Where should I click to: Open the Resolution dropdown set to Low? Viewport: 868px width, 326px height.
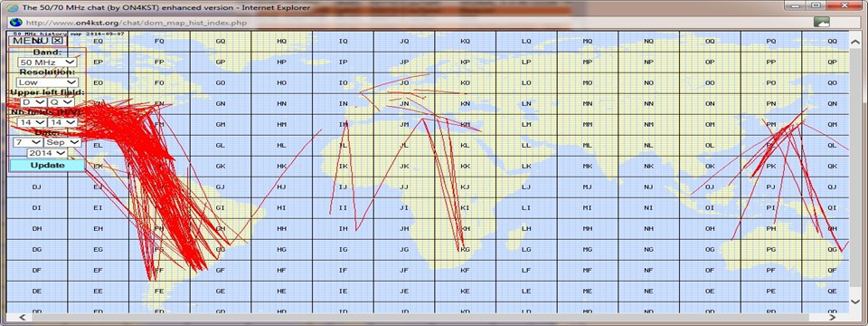(47, 82)
